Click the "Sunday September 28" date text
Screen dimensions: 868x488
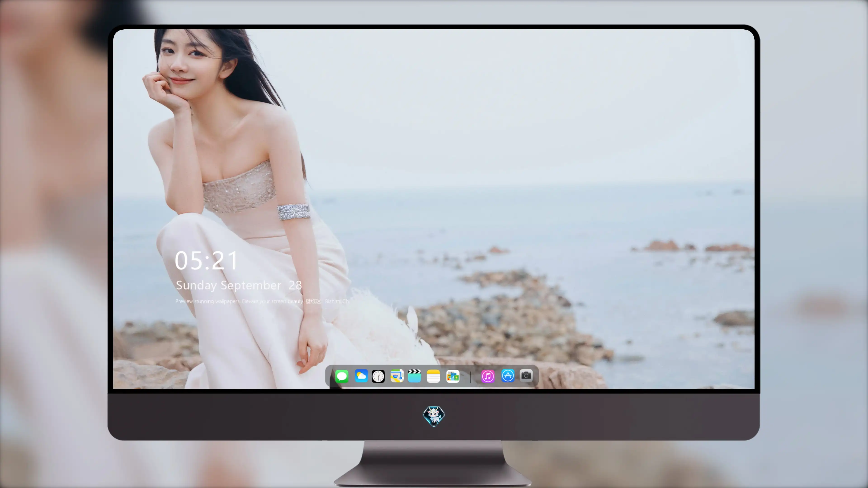coord(238,286)
